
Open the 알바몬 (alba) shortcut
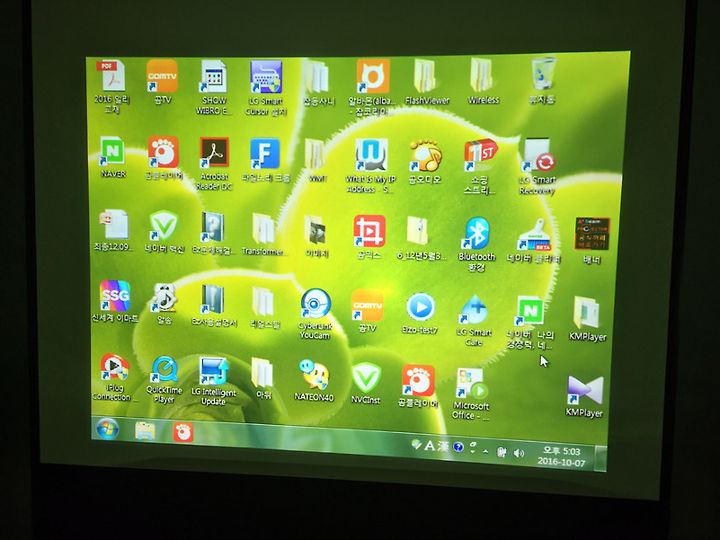pos(372,87)
